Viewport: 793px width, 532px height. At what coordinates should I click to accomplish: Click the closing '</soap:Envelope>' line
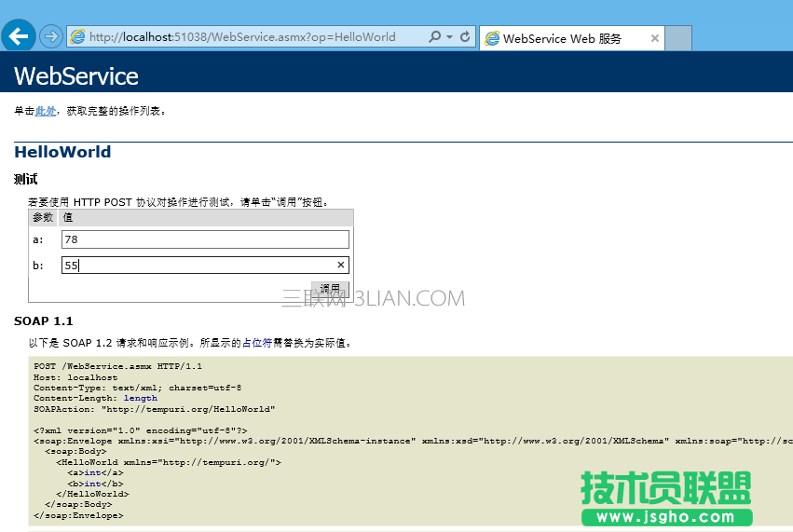(78, 515)
